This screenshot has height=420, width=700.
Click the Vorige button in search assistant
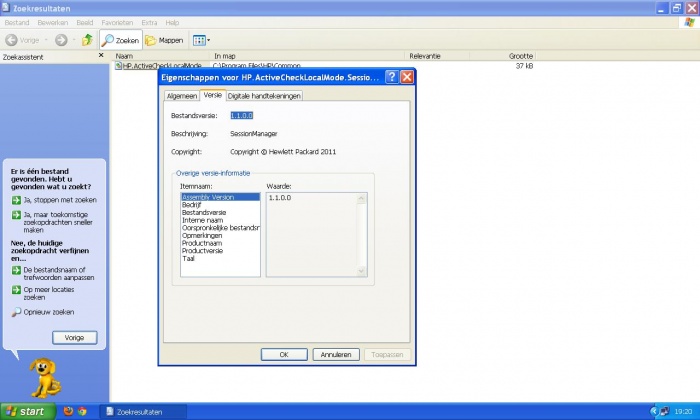pyautogui.click(x=75, y=337)
